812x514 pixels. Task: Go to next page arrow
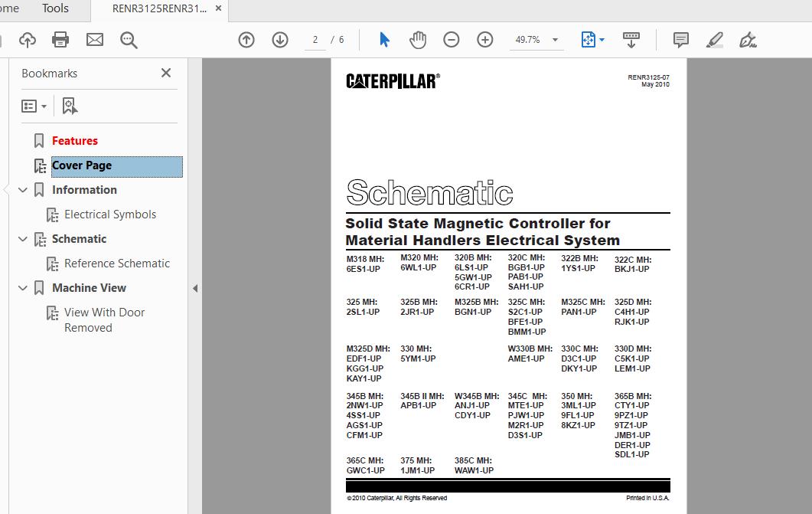[280, 40]
